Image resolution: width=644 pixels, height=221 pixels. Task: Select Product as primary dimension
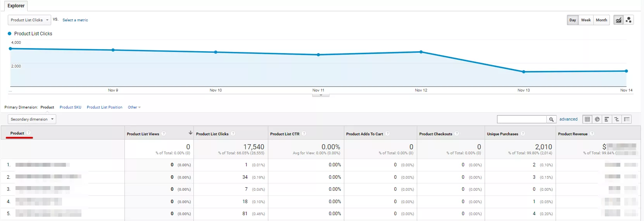point(47,107)
